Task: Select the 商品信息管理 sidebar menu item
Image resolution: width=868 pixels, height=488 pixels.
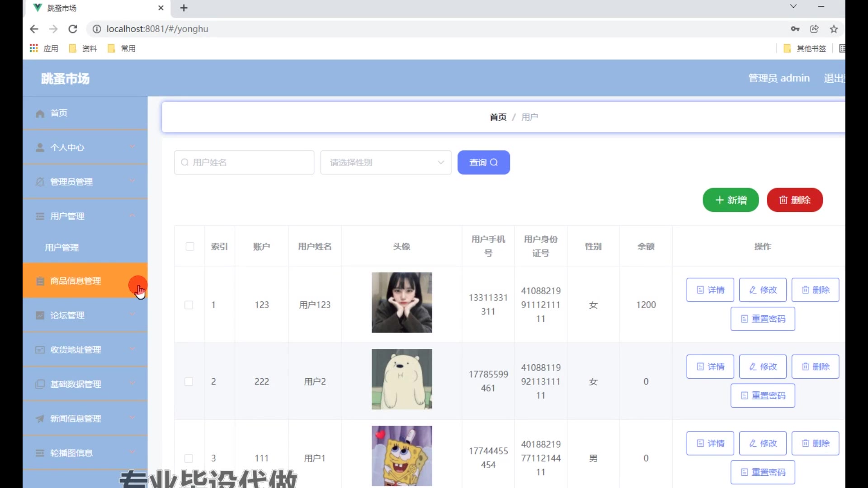Action: point(75,281)
